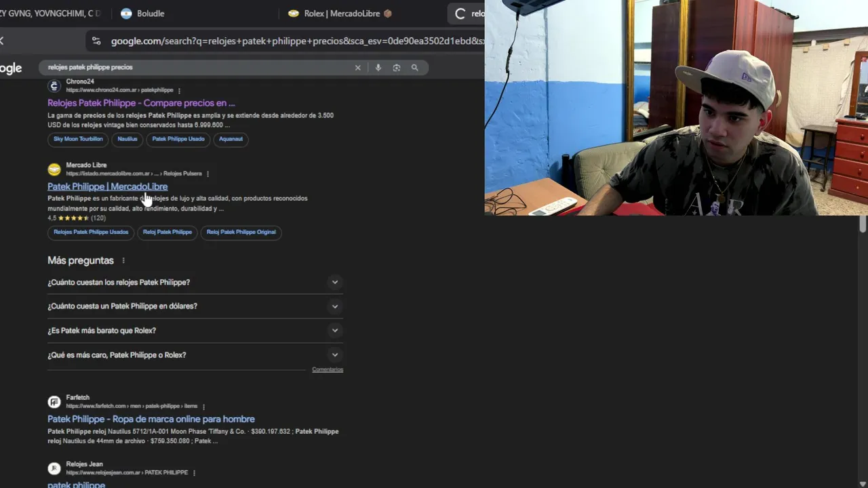
Task: Select the Aquanaut chip
Action: [x=231, y=139]
